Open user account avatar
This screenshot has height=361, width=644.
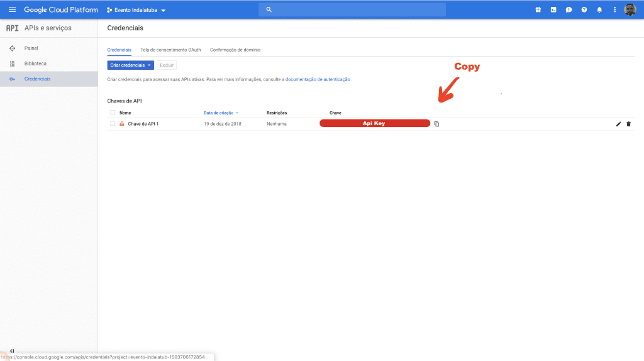pos(630,10)
